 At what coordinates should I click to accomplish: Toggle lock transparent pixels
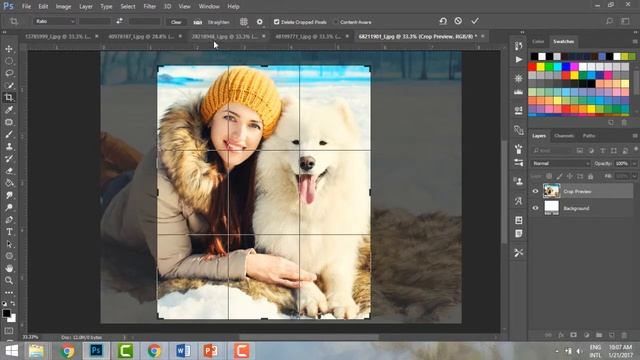pos(549,176)
